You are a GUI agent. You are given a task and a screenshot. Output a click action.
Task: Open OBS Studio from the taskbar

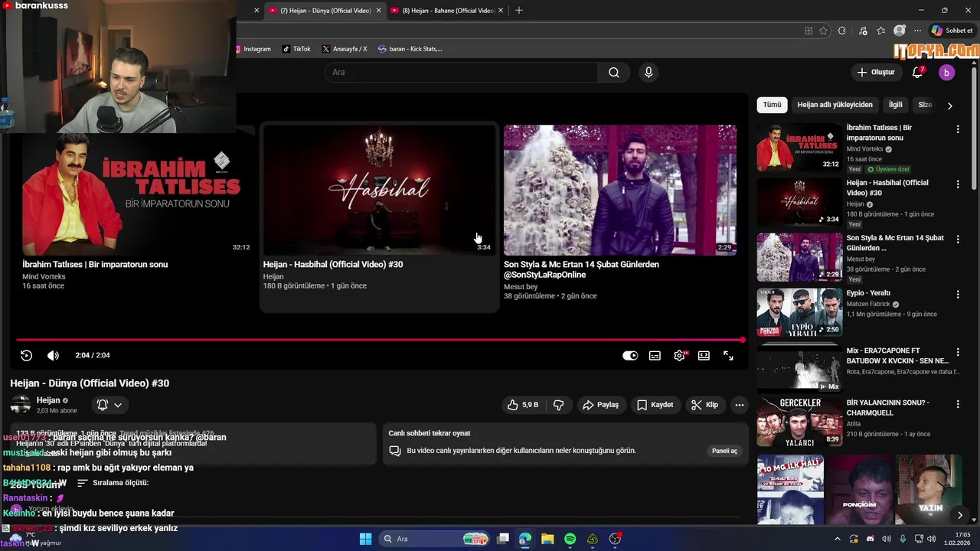615,539
